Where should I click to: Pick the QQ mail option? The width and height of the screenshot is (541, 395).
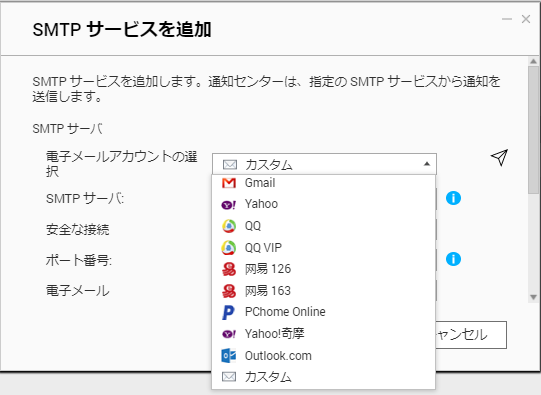pos(323,226)
